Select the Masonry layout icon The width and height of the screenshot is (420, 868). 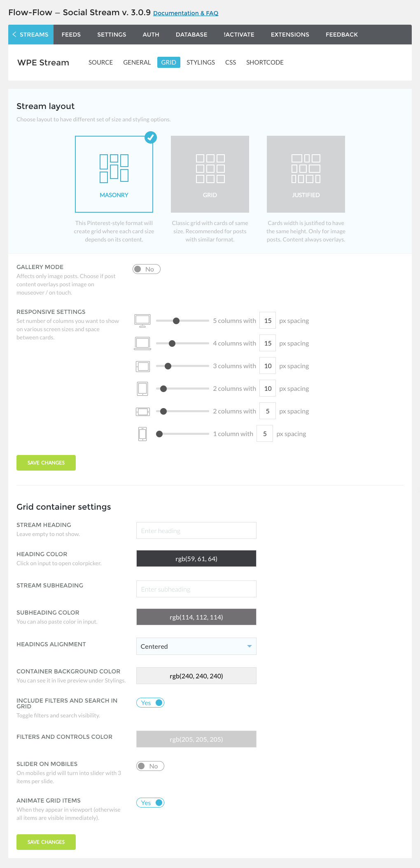[x=114, y=168]
